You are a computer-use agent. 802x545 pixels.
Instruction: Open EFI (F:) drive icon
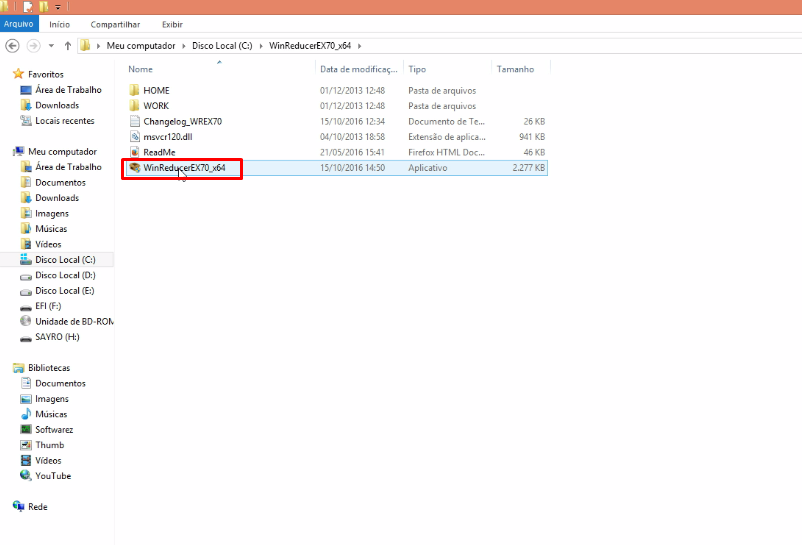26,307
